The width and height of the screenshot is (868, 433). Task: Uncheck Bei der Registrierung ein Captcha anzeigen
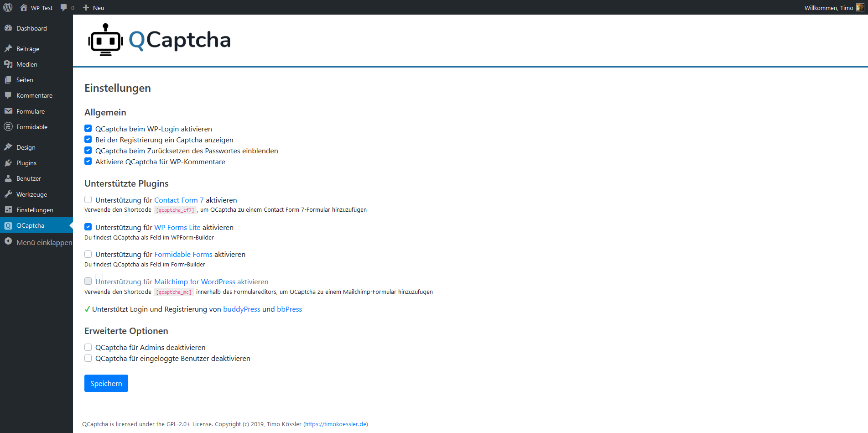(x=88, y=140)
